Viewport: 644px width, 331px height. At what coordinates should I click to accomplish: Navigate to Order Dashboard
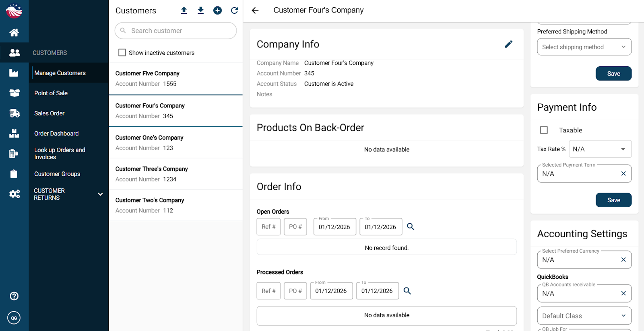pyautogui.click(x=56, y=134)
